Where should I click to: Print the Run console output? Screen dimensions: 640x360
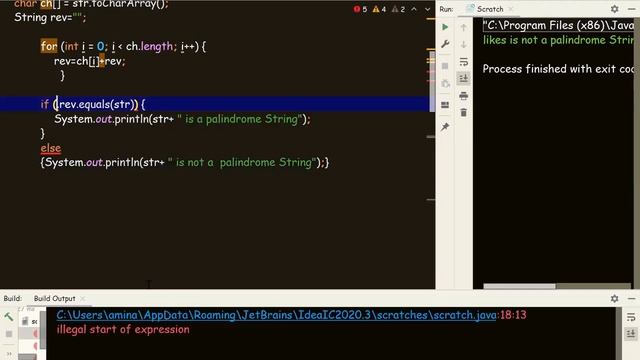463,96
